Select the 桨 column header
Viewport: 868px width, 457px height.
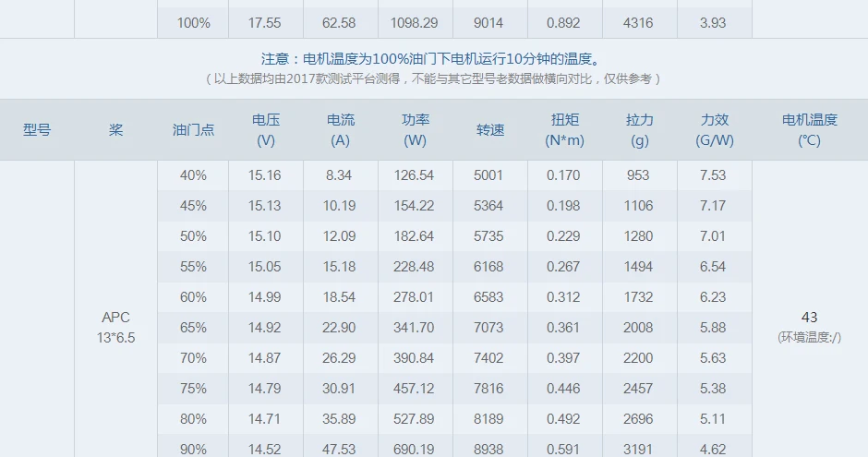115,130
